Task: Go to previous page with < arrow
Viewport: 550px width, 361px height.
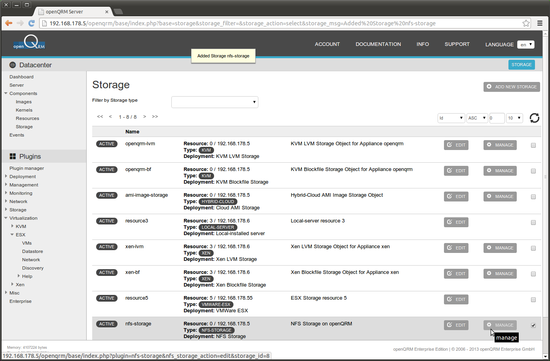Action: 110,116
